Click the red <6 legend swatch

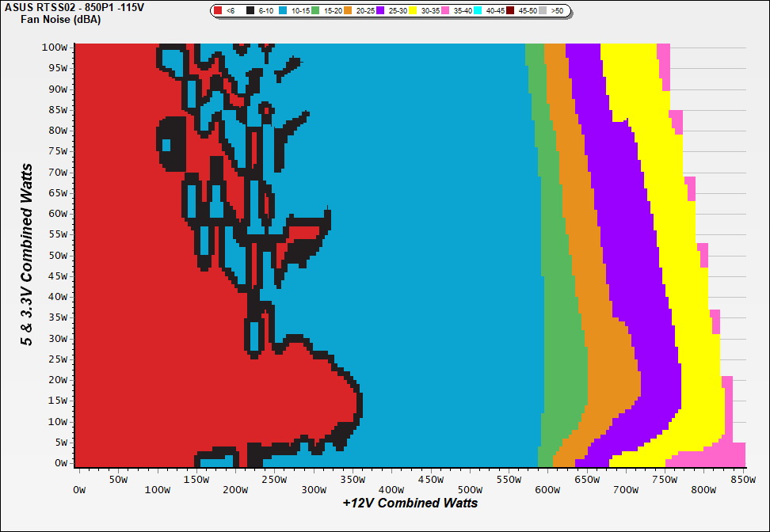[x=218, y=11]
